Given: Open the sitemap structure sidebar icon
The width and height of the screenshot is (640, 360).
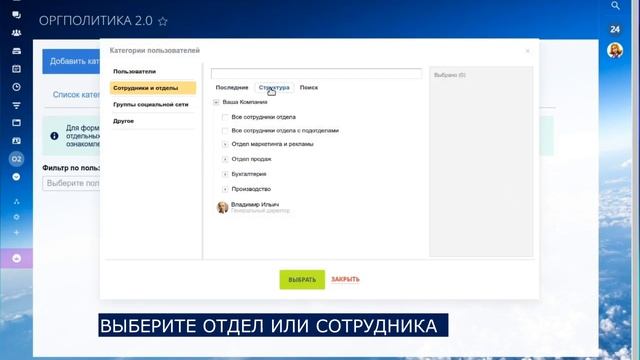Looking at the screenshot, I should point(16,202).
